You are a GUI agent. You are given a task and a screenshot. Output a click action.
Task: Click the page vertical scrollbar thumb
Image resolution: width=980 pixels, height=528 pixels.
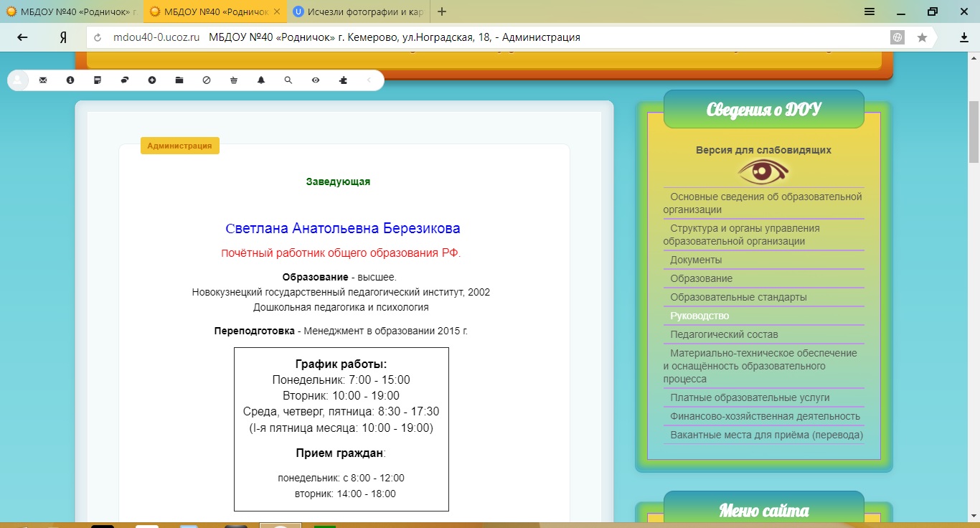(974, 132)
